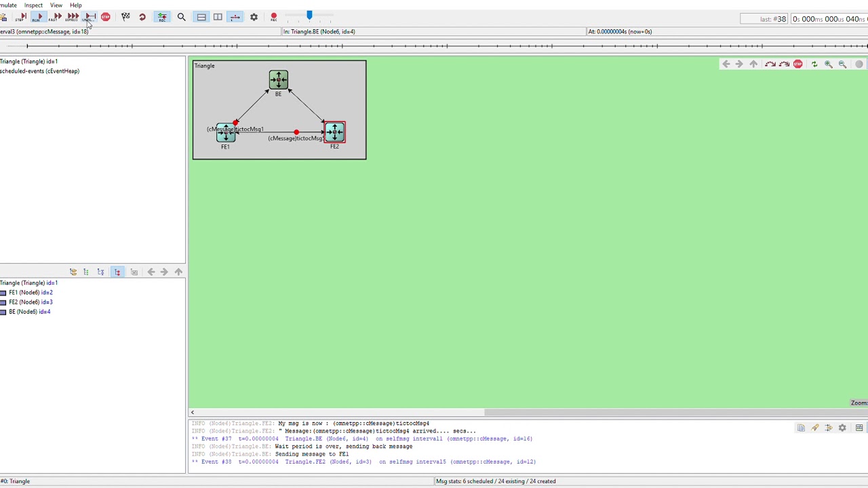
Task: Toggle the highlighted inspector tree mode button
Action: 117,272
